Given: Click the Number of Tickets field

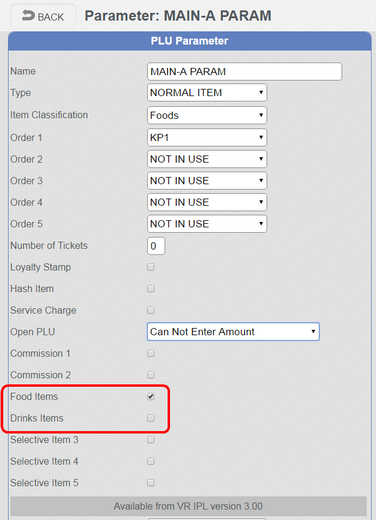Looking at the screenshot, I should point(156,246).
